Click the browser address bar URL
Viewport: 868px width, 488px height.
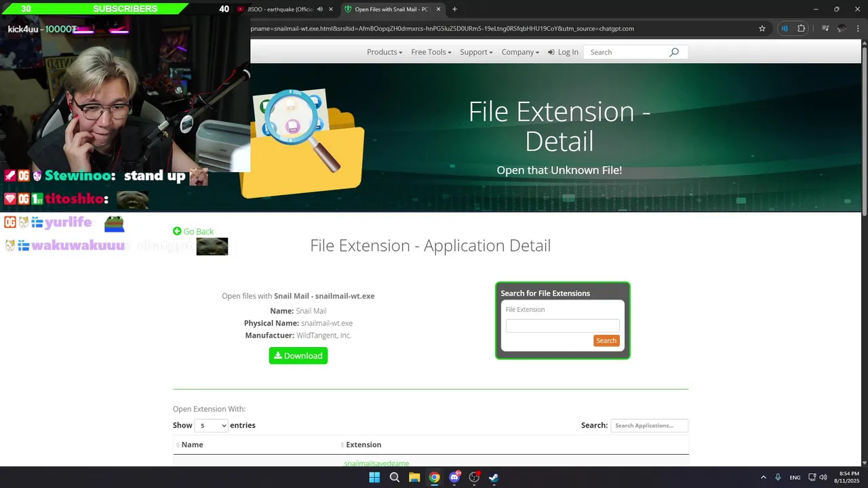(442, 28)
